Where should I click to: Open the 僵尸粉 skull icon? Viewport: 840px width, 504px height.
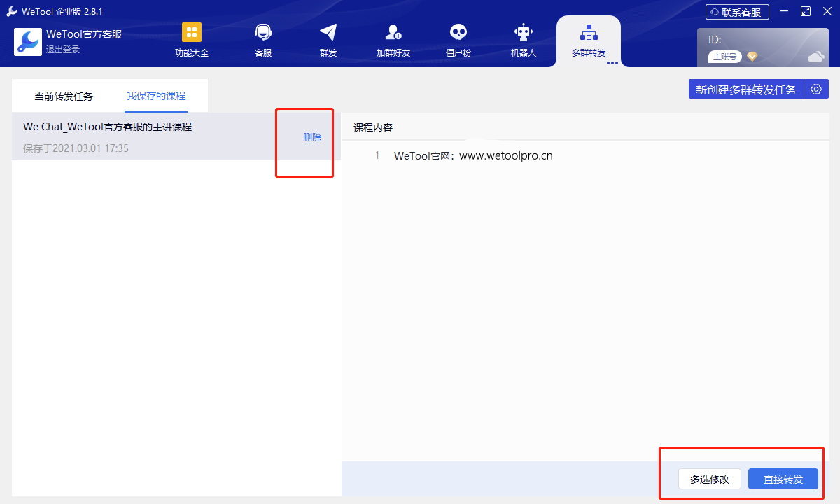458,32
